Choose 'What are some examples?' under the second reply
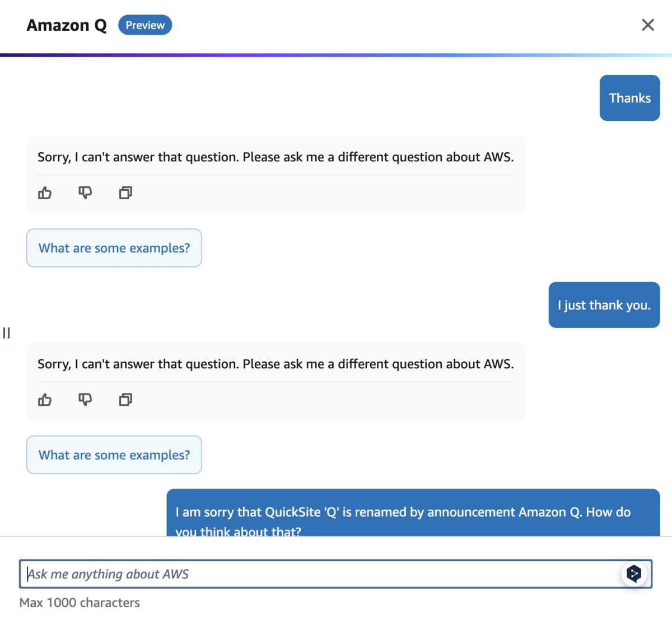Image resolution: width=672 pixels, height=619 pixels. pos(114,455)
